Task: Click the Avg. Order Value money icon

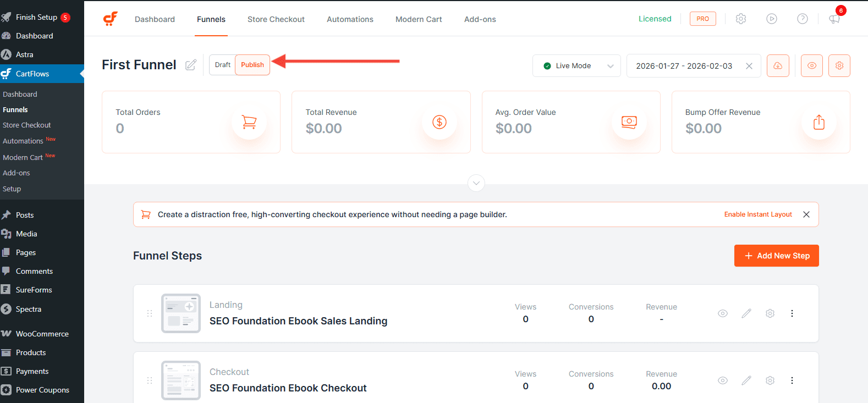Action: (629, 122)
